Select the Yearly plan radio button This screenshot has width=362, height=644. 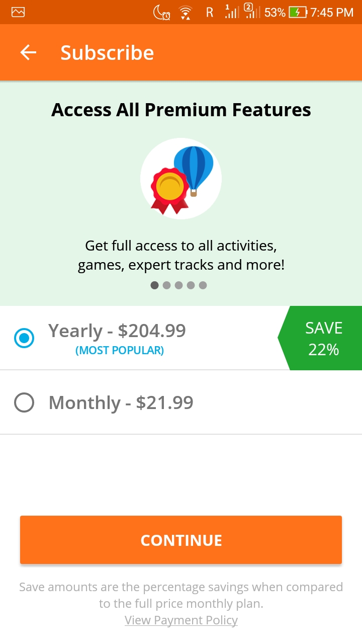point(24,338)
